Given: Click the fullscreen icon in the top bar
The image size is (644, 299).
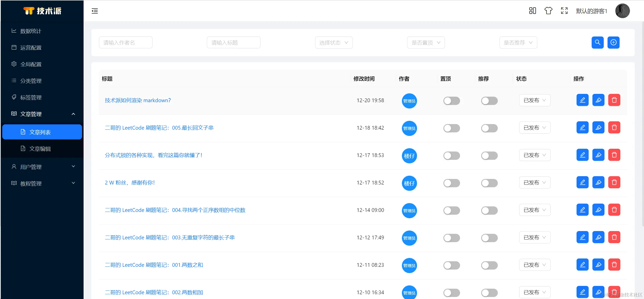Looking at the screenshot, I should [564, 11].
